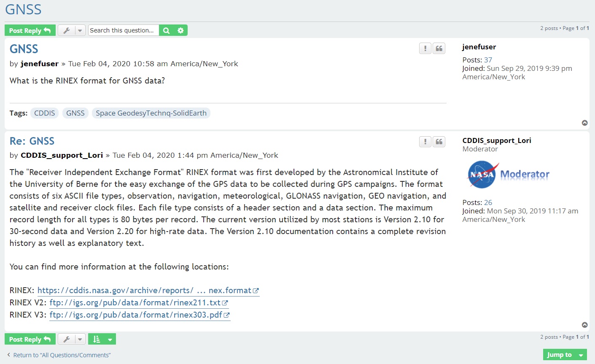Quote CDDIS_support_Lori's reply with quote icon
The image size is (595, 364).
tap(439, 142)
